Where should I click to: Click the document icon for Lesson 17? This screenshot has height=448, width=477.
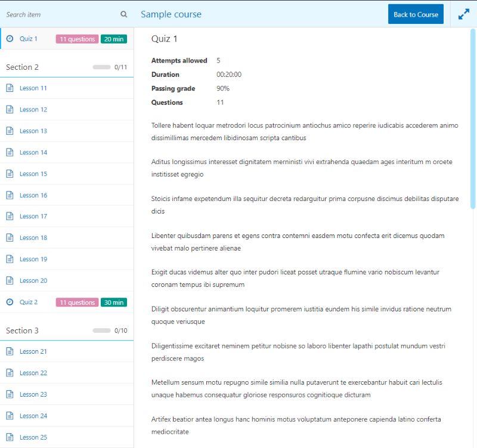click(10, 216)
